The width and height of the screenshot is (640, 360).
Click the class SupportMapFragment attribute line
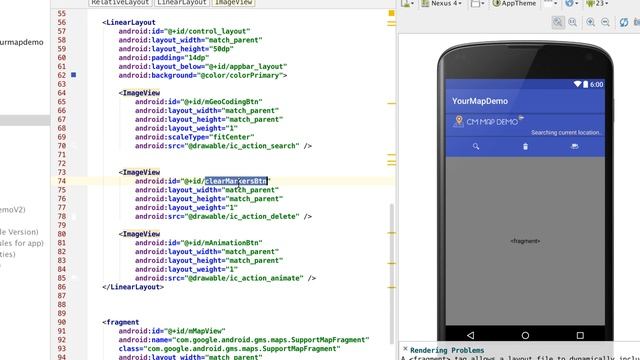pyautogui.click(x=229, y=349)
